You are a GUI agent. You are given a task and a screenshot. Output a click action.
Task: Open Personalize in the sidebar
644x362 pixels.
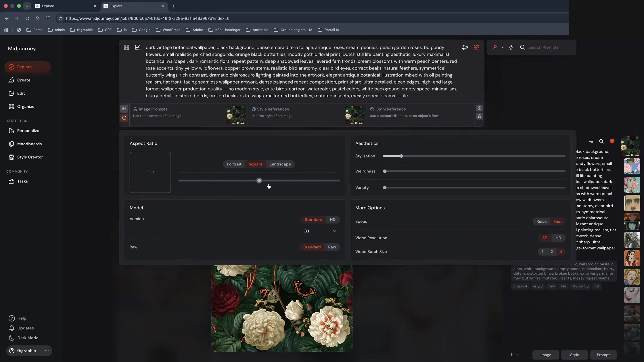point(28,131)
